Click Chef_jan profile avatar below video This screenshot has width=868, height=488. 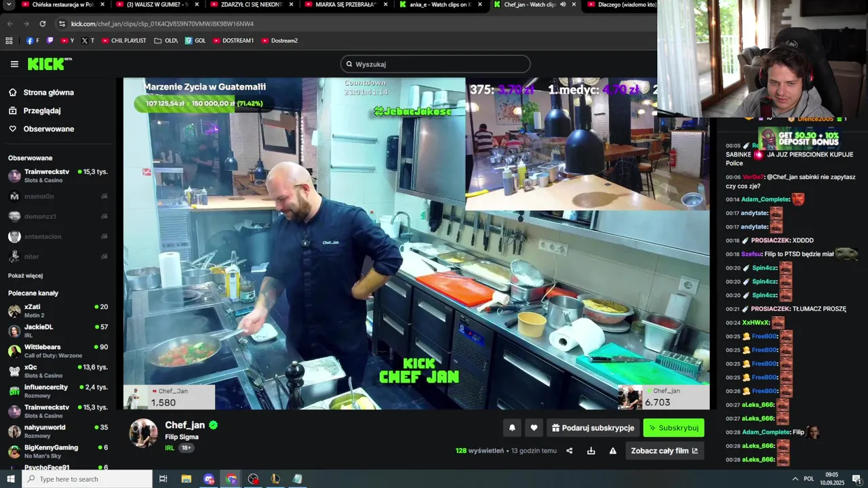click(x=143, y=433)
